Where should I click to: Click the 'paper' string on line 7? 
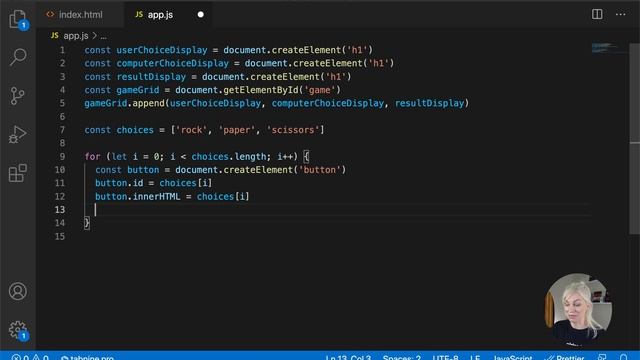pos(236,130)
